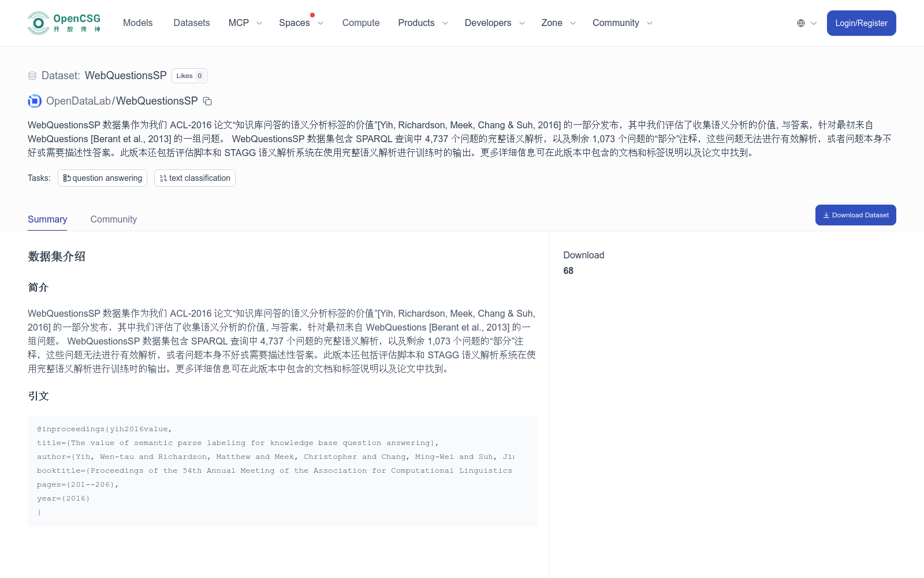Click the Tasks: label
This screenshot has height=578, width=924.
point(39,178)
